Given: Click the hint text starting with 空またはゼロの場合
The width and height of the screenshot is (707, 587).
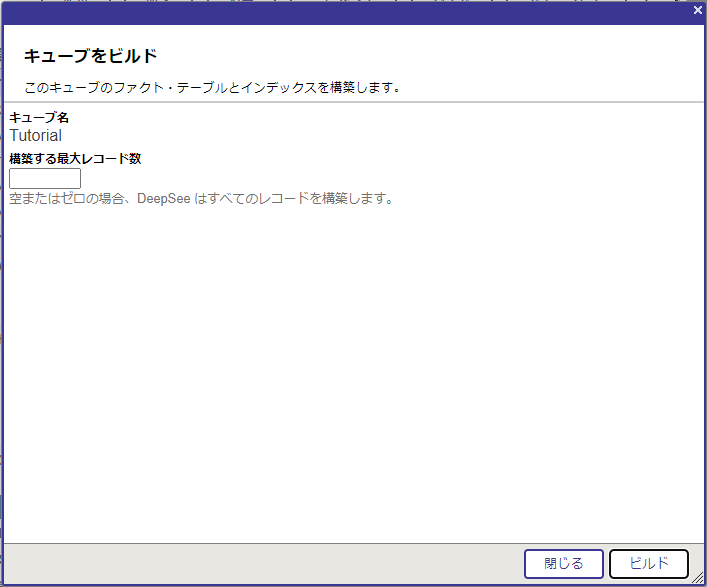Looking at the screenshot, I should point(201,198).
